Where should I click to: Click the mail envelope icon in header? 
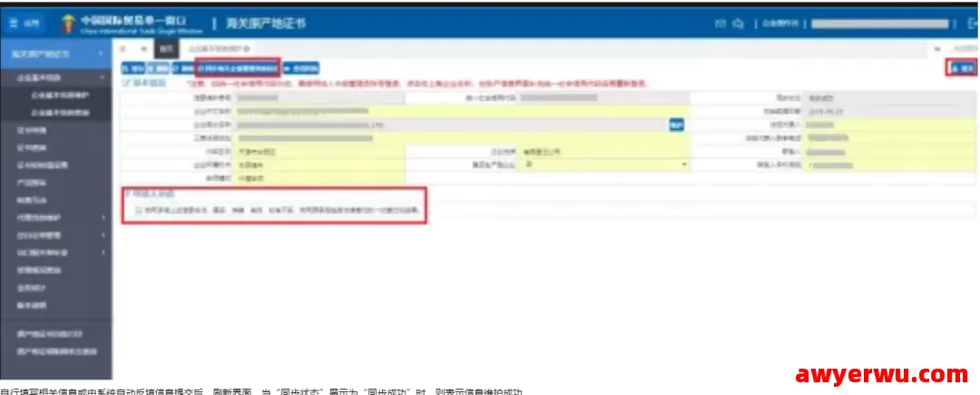(x=720, y=24)
